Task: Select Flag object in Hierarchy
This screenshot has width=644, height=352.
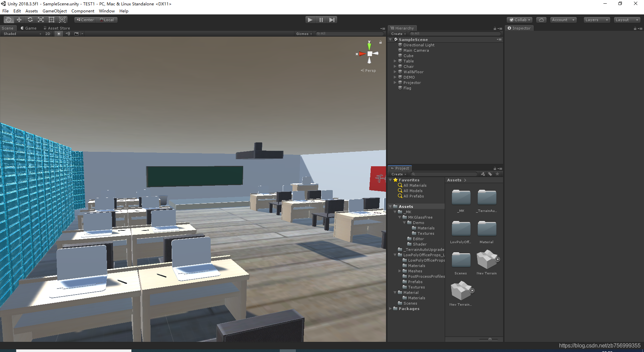Action: click(x=407, y=88)
